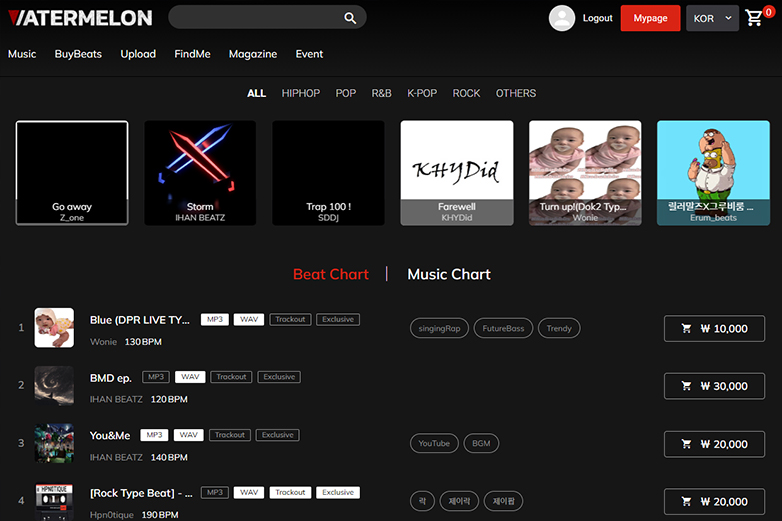Switch to the Music Chart tab
The image size is (782, 521).
449,274
